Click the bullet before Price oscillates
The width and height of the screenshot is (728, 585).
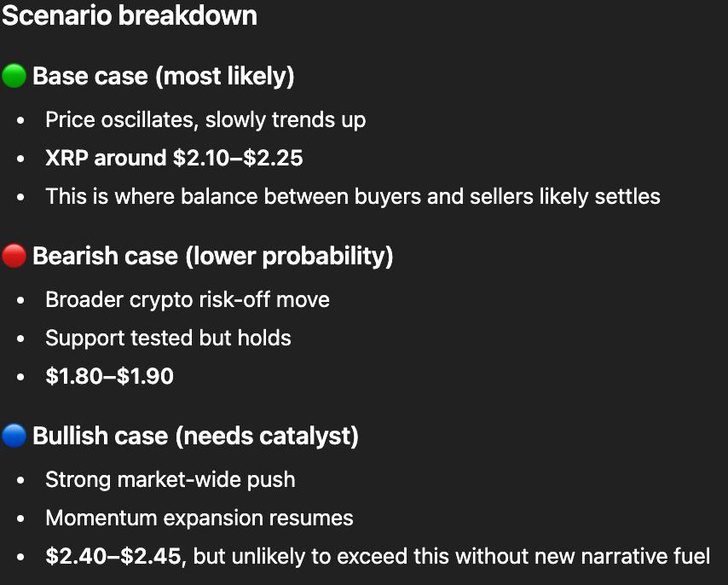click(x=20, y=120)
